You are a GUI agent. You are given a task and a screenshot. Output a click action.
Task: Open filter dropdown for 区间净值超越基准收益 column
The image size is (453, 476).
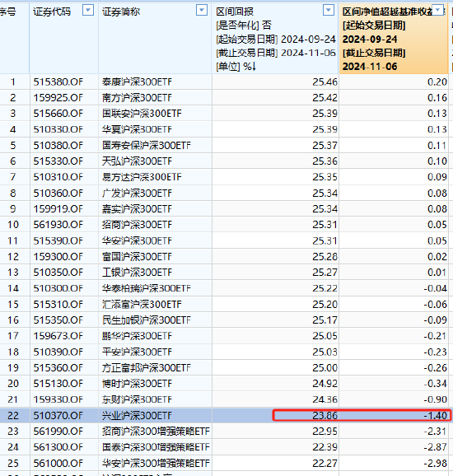(x=438, y=10)
